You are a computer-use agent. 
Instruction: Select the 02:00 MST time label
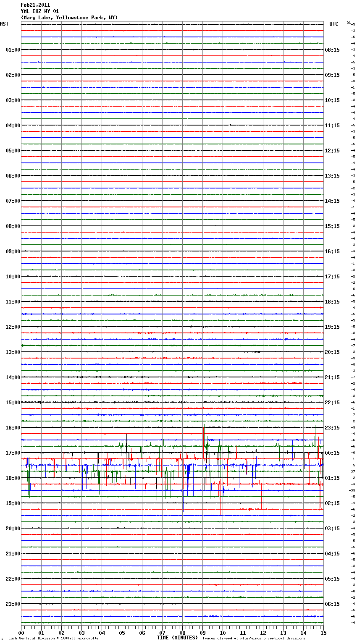(x=13, y=75)
